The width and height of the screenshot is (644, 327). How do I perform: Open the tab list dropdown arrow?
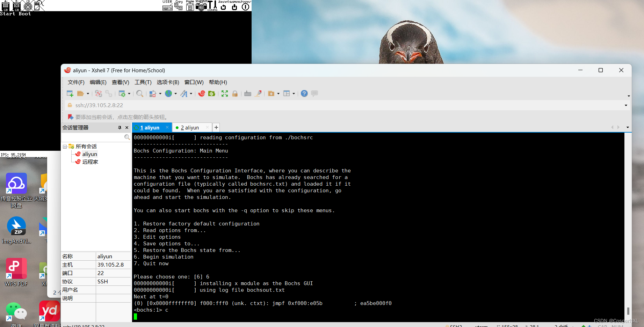click(x=628, y=127)
